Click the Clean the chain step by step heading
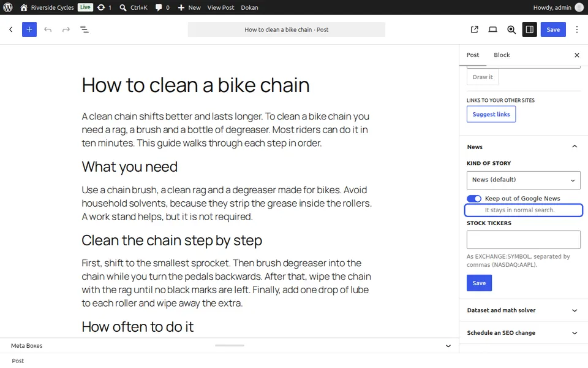 [171, 240]
